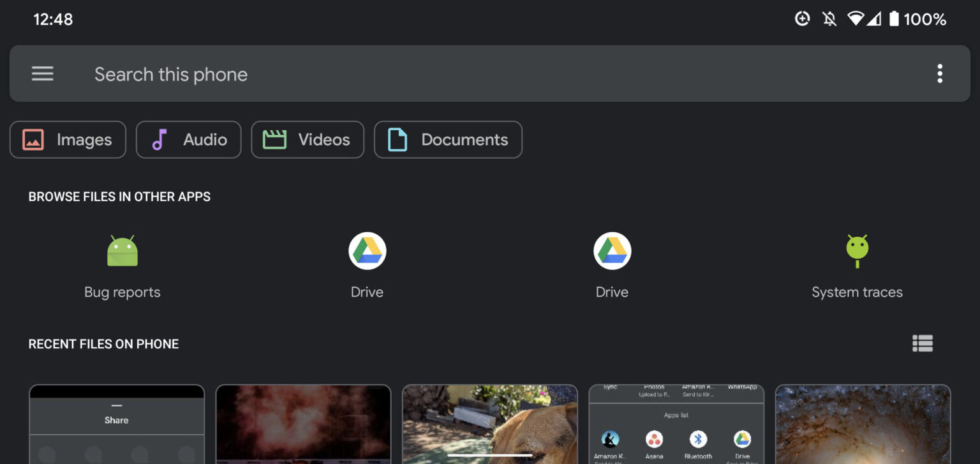The height and width of the screenshot is (464, 980).
Task: Open the Drive icon beside Bug reports
Action: click(367, 251)
